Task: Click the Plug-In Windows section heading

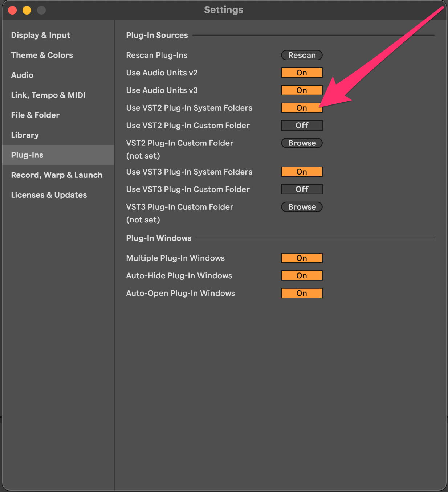Action: tap(159, 238)
